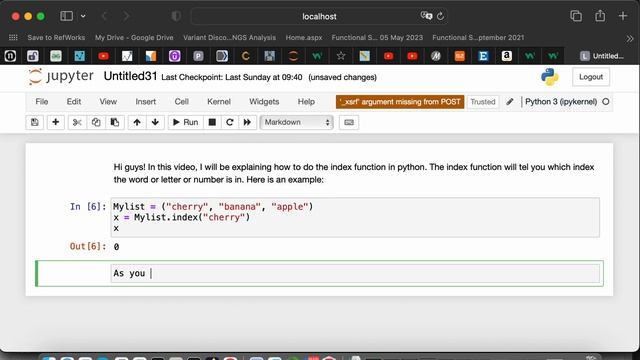Click the translate icon in address bar
640x360 pixels.
426,16
